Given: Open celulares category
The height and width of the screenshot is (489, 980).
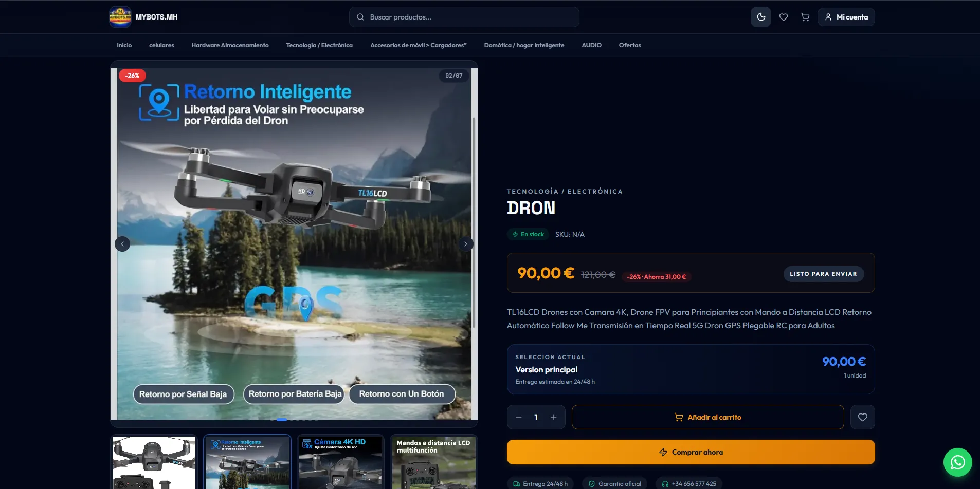Looking at the screenshot, I should pos(161,45).
